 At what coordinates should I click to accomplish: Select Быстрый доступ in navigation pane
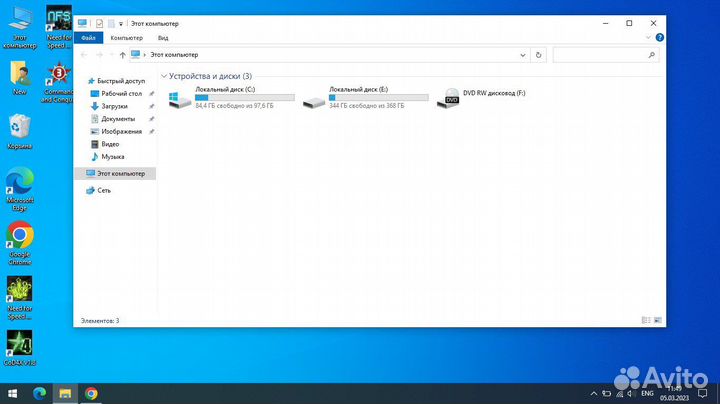coord(116,81)
